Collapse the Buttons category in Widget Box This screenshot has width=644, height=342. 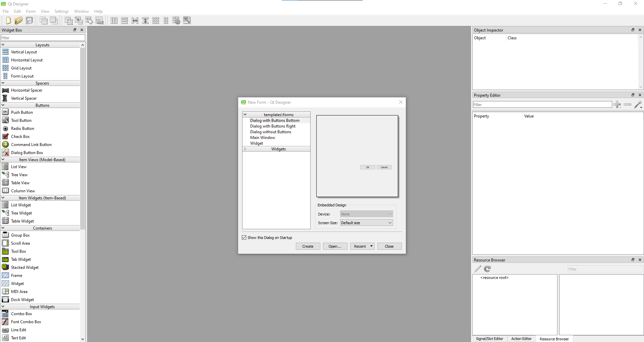point(3,105)
